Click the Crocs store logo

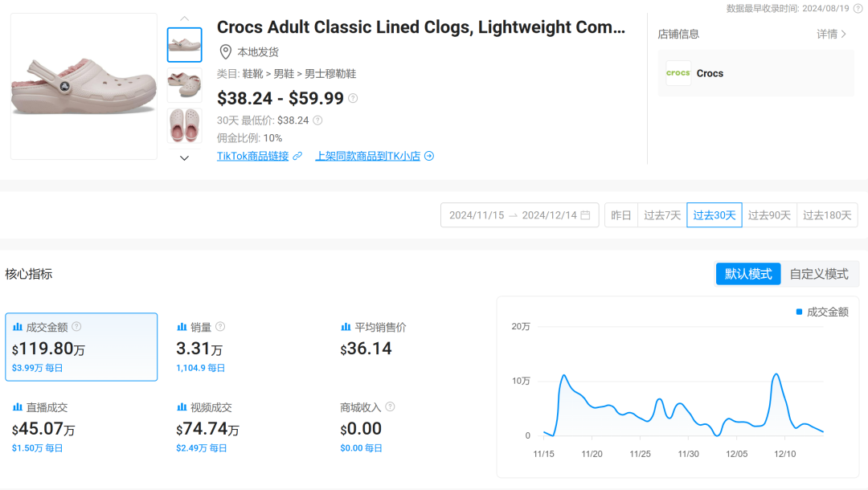point(678,73)
